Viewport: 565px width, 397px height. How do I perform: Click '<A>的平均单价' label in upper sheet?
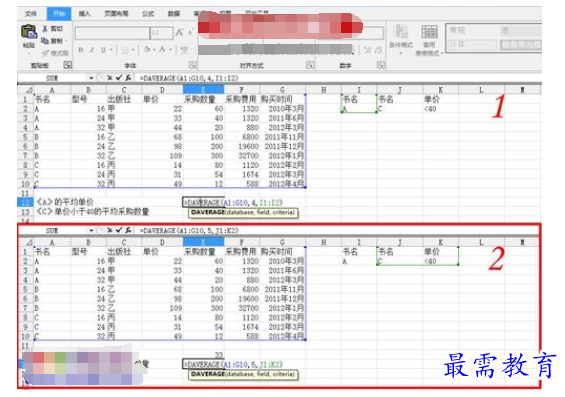(65, 202)
